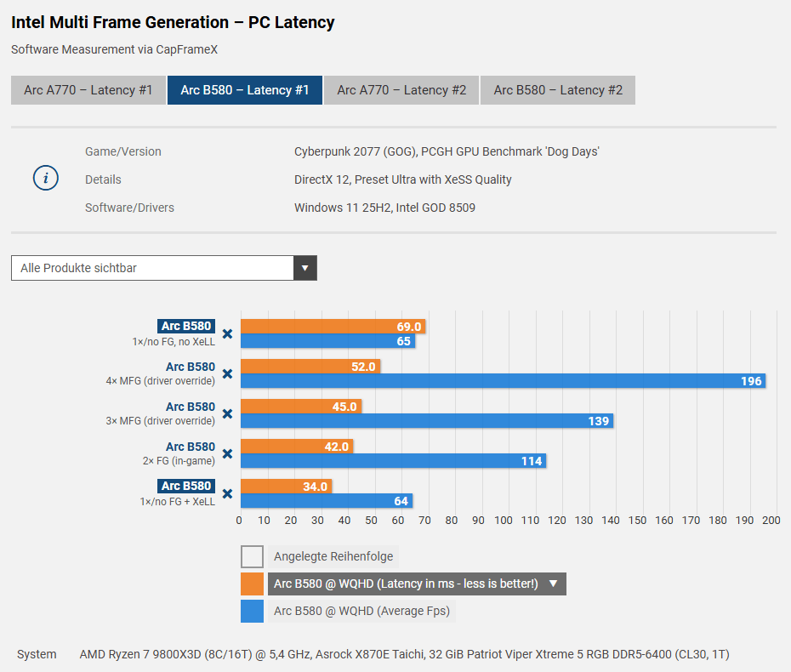Toggle the orange Latency series legend box
The width and height of the screenshot is (791, 672).
(x=252, y=584)
